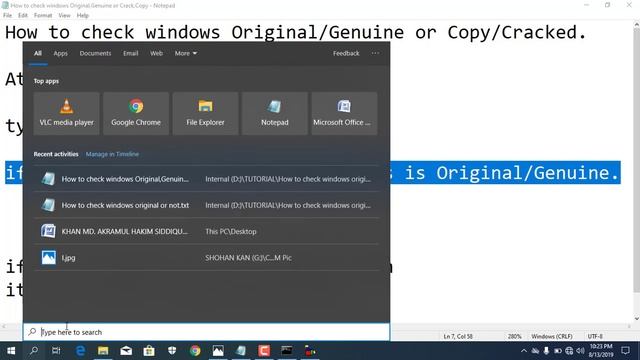Click the last pinned taskbar app icon
640x360 pixels.
click(310, 351)
